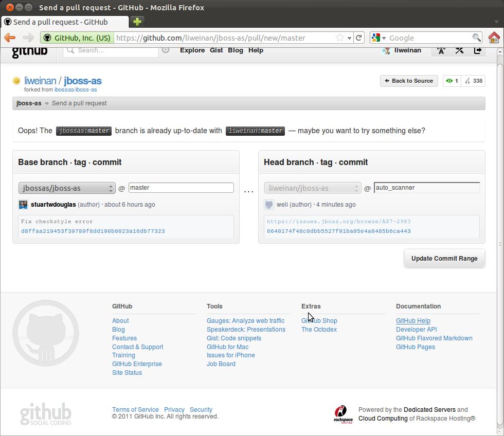Open the liweinan/jboss-as head repository dropdown
Image resolution: width=504 pixels, height=436 pixels.
[x=313, y=188]
